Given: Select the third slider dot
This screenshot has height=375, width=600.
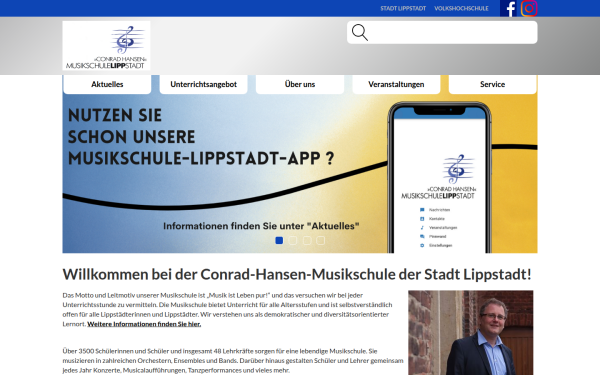Looking at the screenshot, I should click(x=307, y=240).
